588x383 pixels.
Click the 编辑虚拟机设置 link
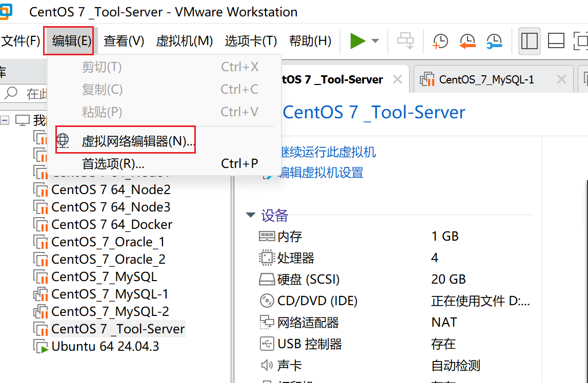tap(320, 173)
